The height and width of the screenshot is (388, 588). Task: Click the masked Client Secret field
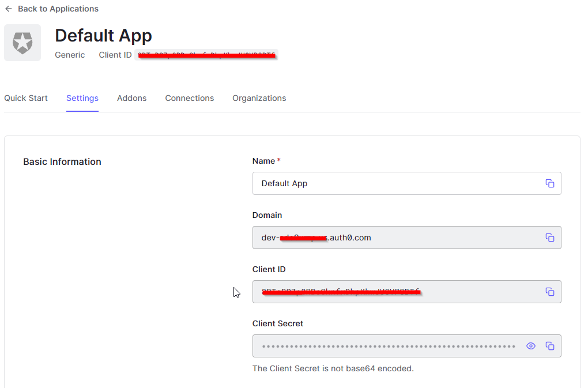pyautogui.click(x=389, y=346)
